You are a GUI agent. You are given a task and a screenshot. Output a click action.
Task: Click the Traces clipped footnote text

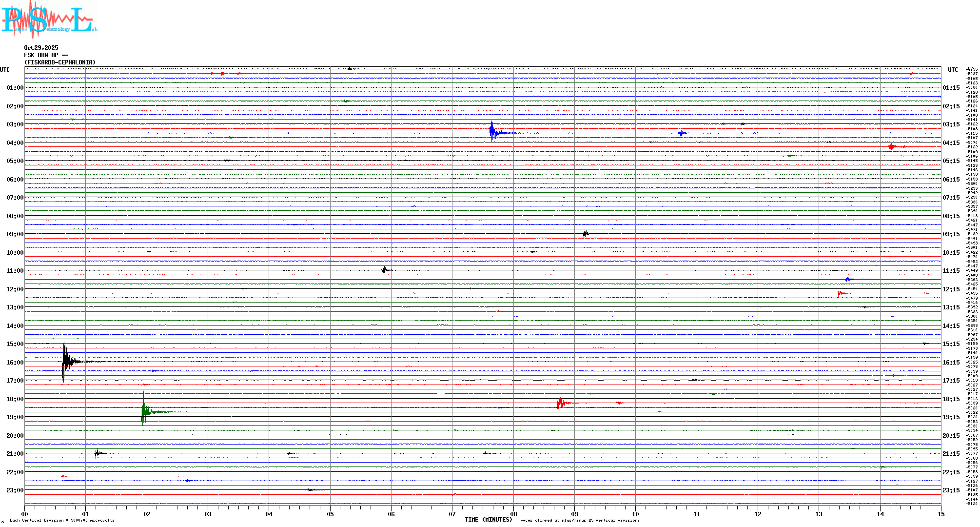coord(578,520)
